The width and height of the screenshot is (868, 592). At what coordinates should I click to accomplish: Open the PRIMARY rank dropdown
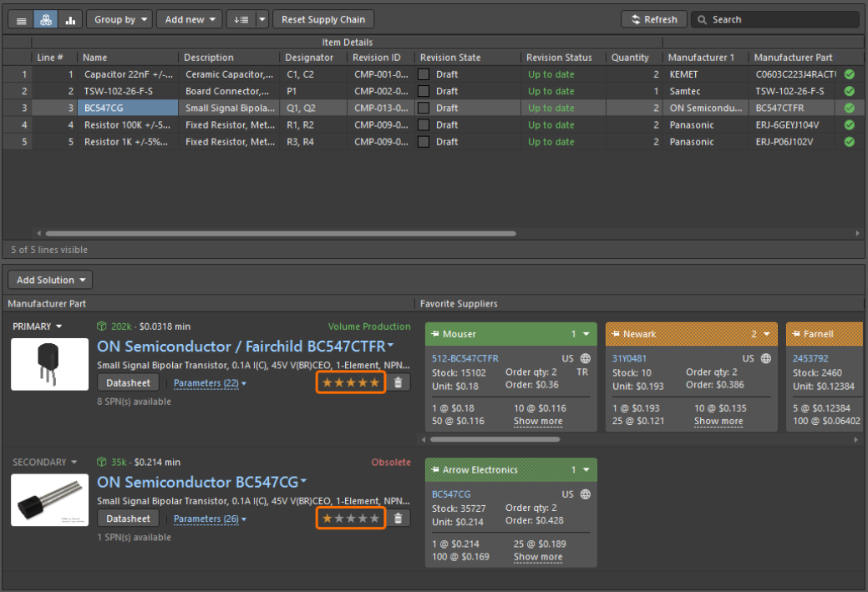click(x=37, y=326)
